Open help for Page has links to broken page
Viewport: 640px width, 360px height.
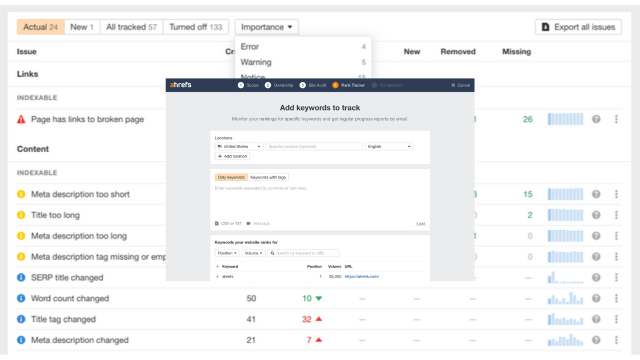(596, 119)
